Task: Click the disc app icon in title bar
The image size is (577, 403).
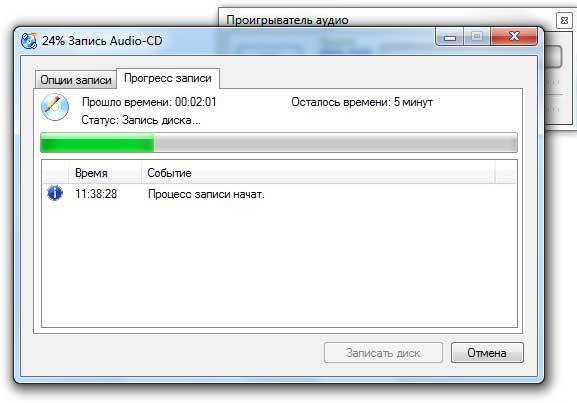Action: [x=29, y=41]
